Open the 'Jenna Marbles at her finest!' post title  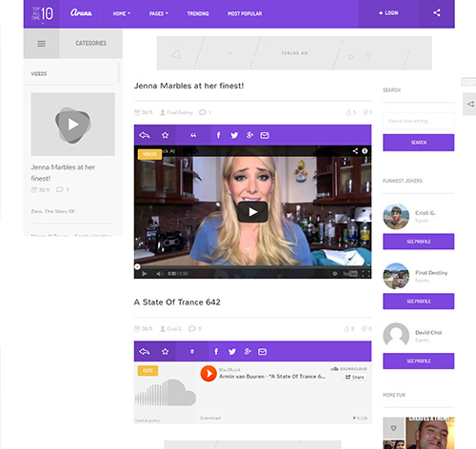point(188,86)
